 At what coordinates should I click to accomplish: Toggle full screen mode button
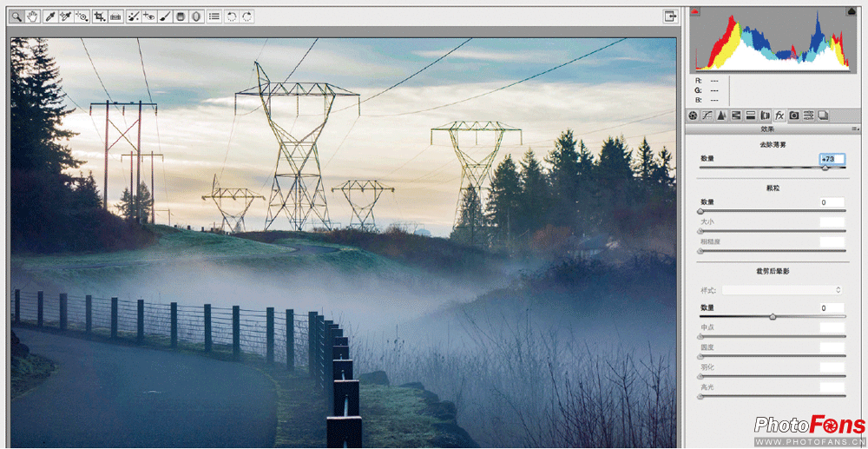(670, 17)
